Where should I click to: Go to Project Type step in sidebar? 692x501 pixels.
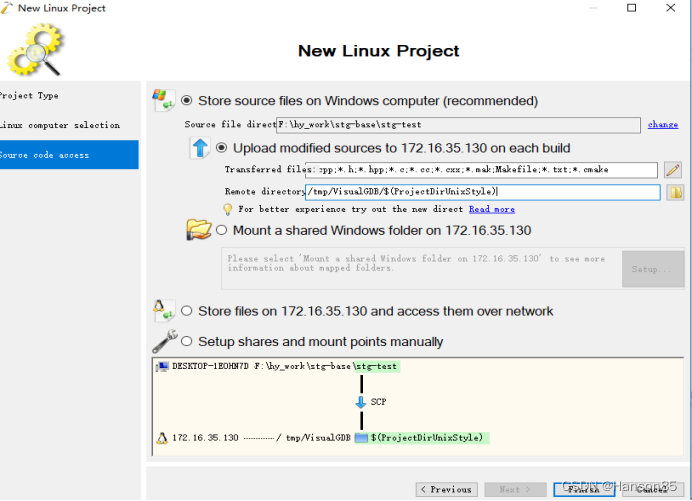coord(29,96)
